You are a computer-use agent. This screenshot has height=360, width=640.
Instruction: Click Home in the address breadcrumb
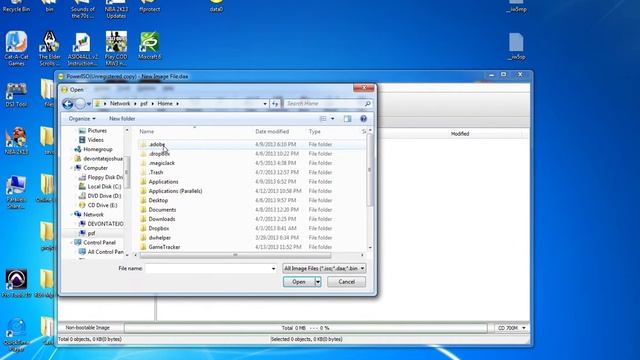coord(165,104)
